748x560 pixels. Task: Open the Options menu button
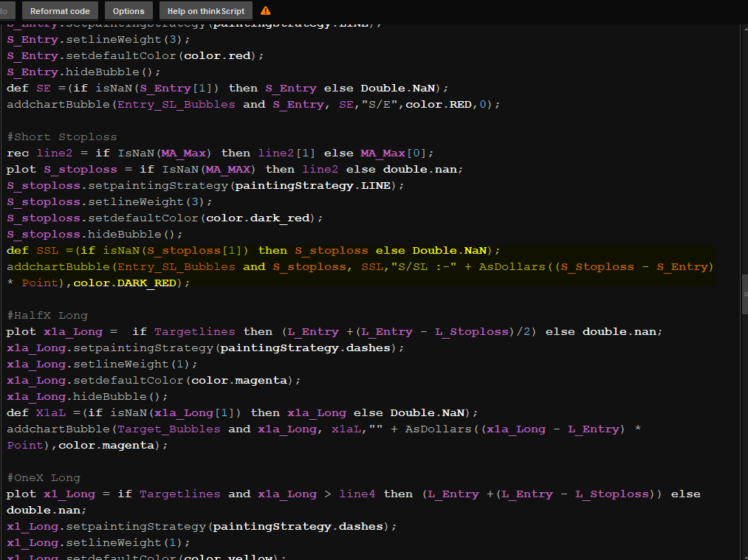coord(128,11)
